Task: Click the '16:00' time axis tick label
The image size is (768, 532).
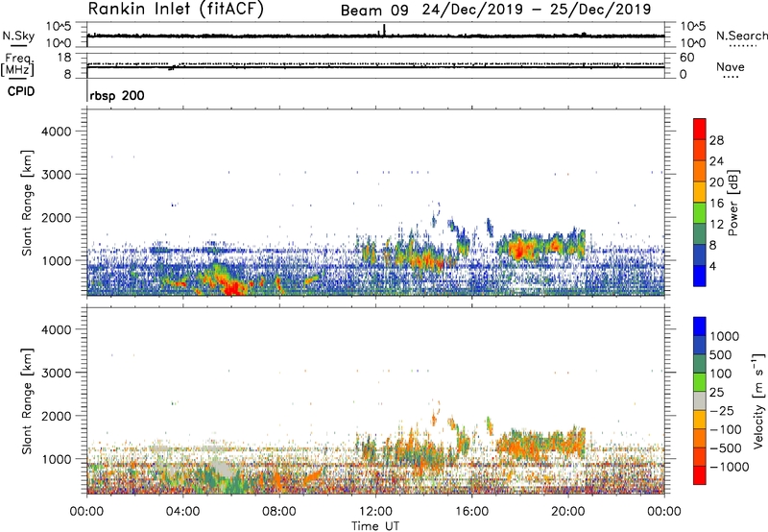Action: tap(471, 512)
